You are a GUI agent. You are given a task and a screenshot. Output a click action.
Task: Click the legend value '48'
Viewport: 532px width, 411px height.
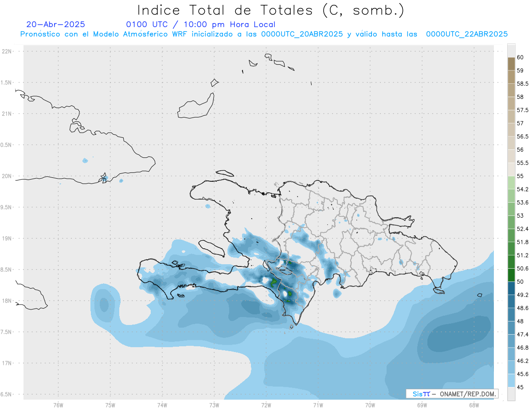coord(520,321)
